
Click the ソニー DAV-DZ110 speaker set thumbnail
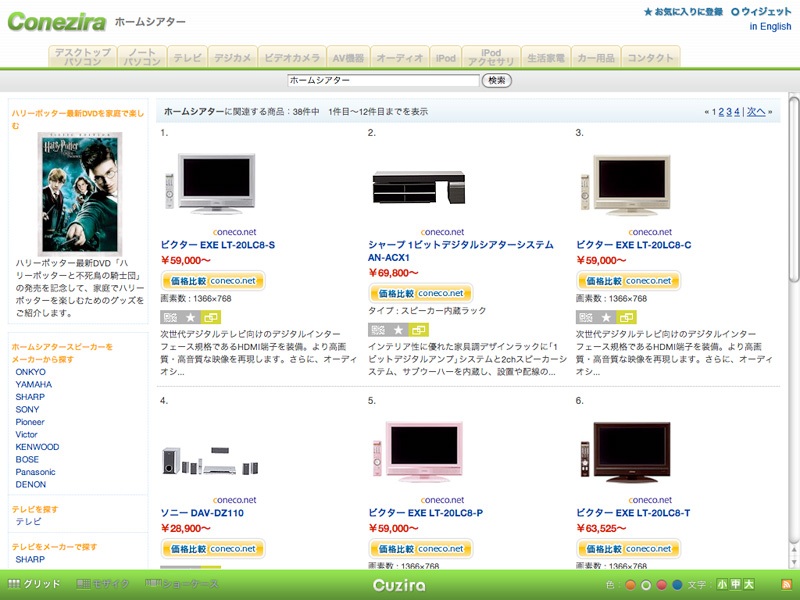point(210,461)
